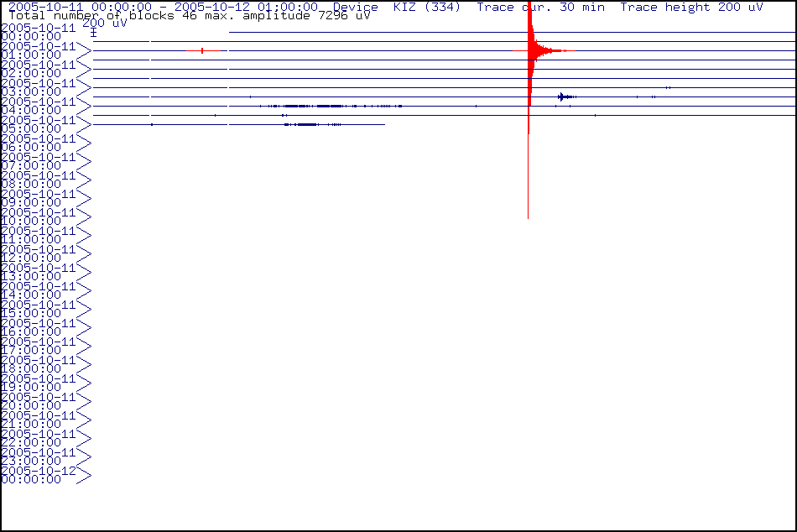Select the 2005-10-11 17:00:00 time label
The height and width of the screenshot is (532, 797).
tap(38, 346)
